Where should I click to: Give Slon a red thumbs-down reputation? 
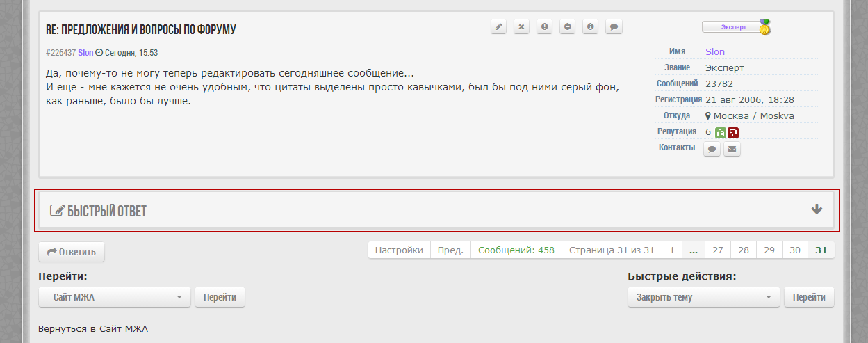coord(732,133)
